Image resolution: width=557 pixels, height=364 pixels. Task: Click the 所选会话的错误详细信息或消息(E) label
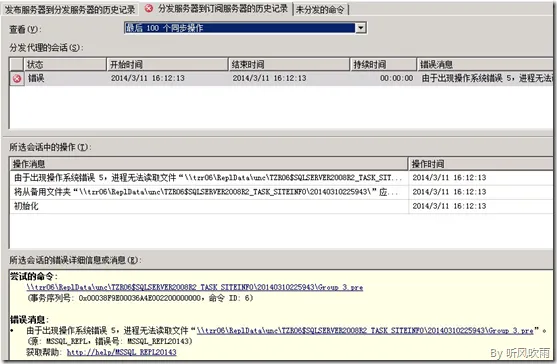coord(75,260)
